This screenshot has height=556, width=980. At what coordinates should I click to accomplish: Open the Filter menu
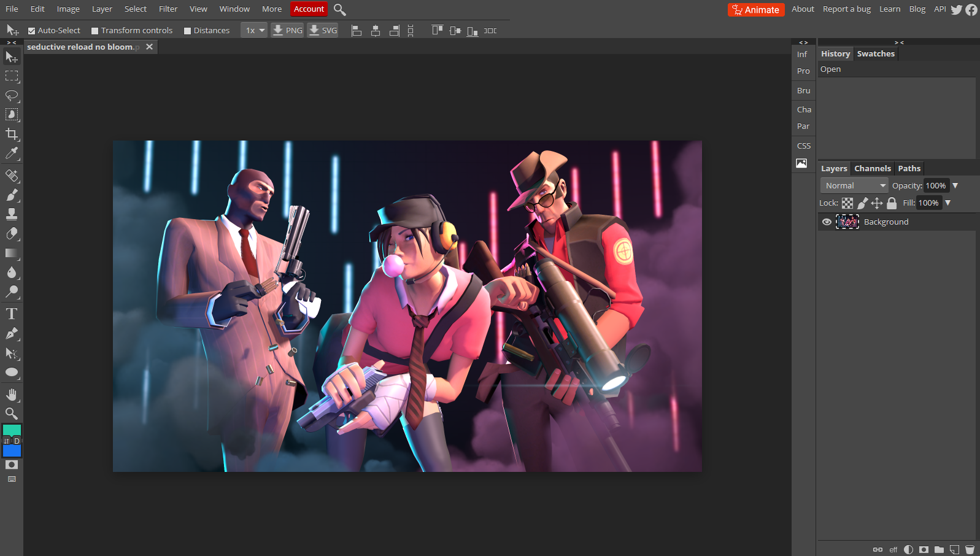(168, 9)
